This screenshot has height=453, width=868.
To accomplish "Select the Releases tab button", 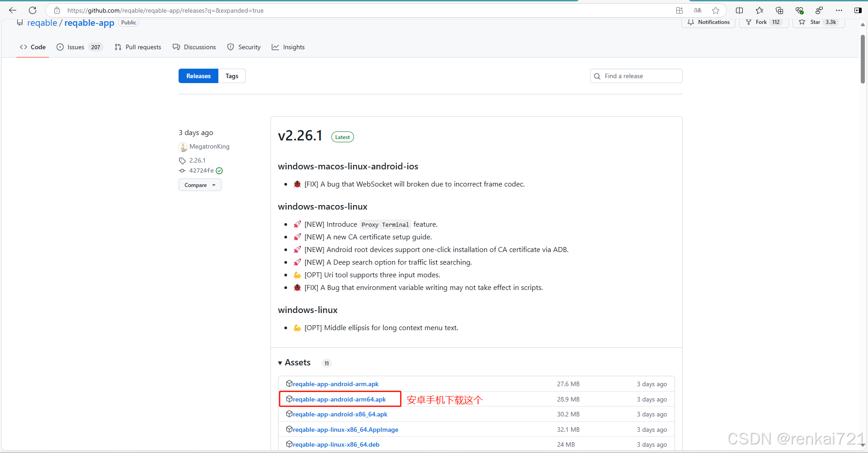I will tap(198, 76).
